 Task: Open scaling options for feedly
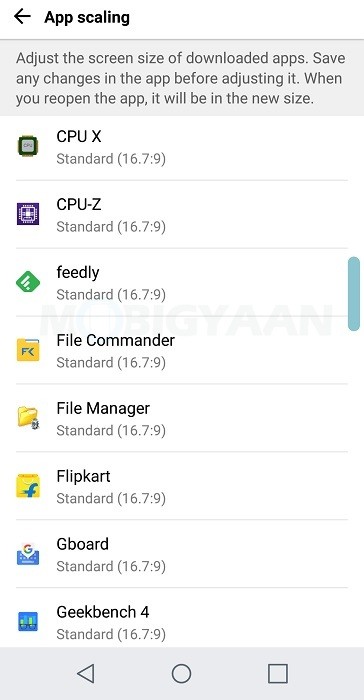[182, 282]
